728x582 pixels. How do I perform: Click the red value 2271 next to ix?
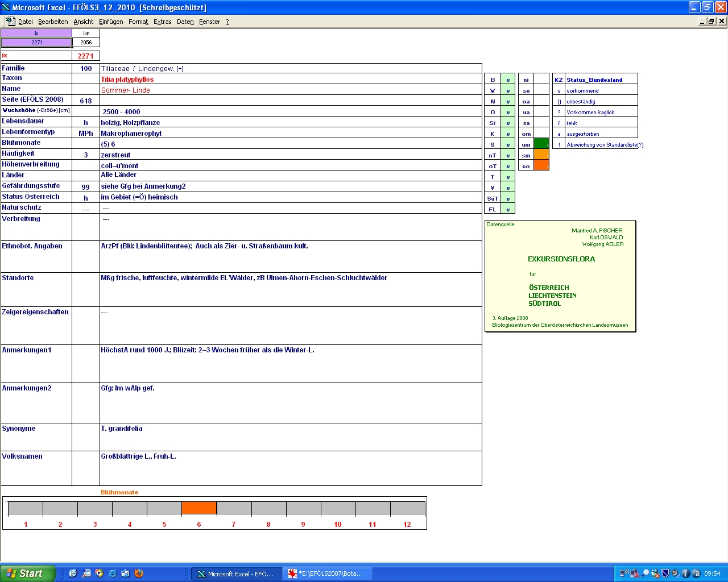coord(86,56)
